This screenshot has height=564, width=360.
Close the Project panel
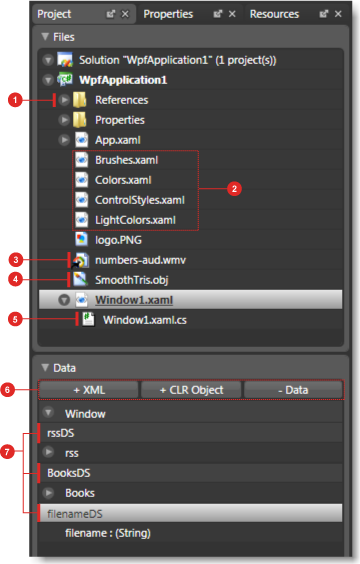tap(125, 14)
